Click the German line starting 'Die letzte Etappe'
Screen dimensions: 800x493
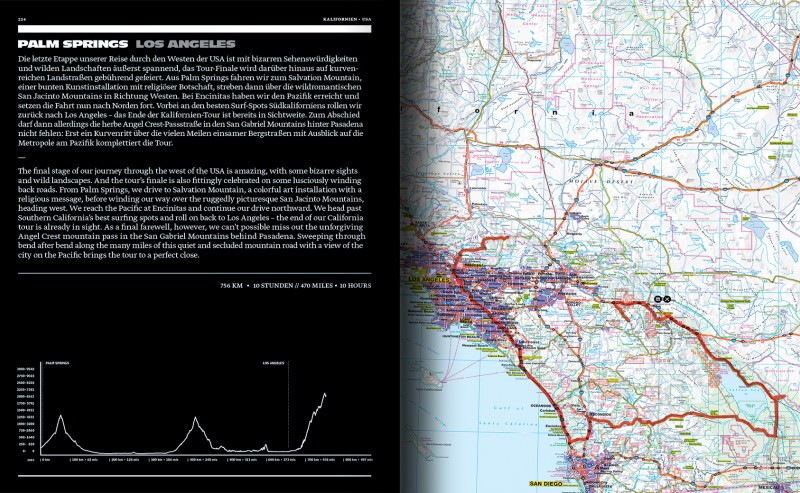click(188, 59)
